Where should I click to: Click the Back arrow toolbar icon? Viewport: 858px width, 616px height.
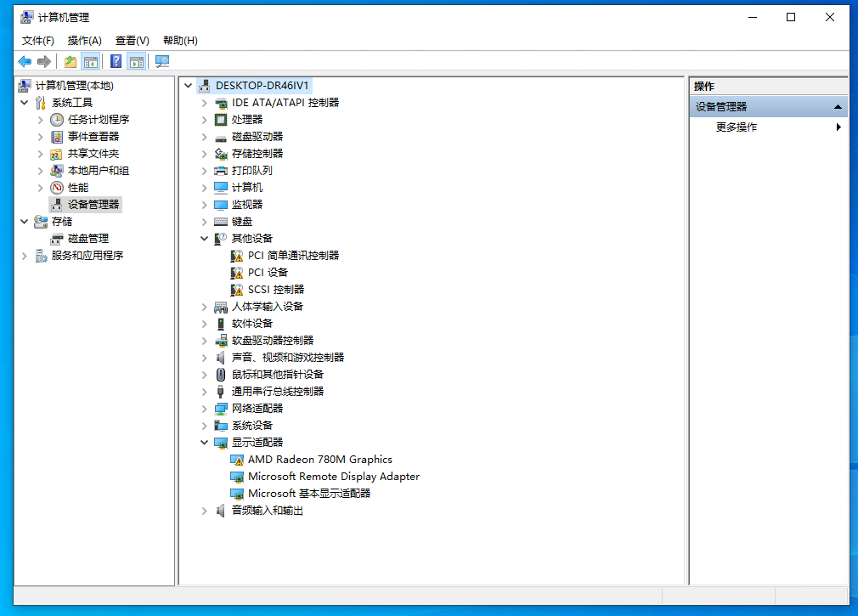tap(25, 61)
